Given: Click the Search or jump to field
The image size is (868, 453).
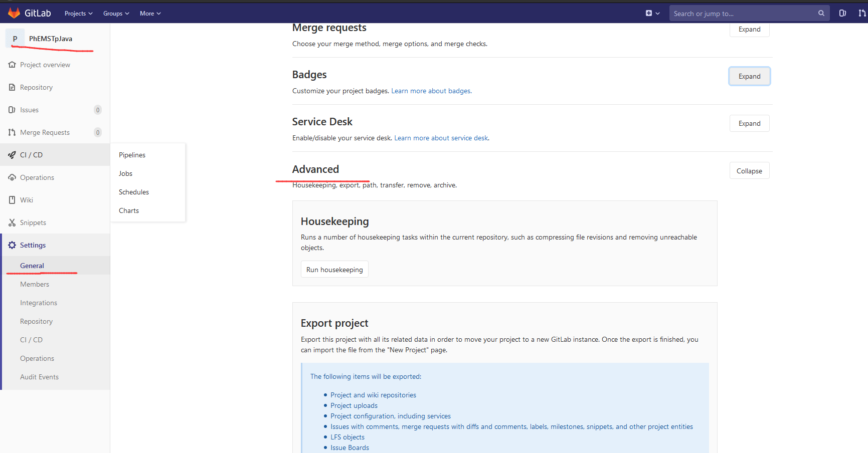Looking at the screenshot, I should click(x=742, y=14).
